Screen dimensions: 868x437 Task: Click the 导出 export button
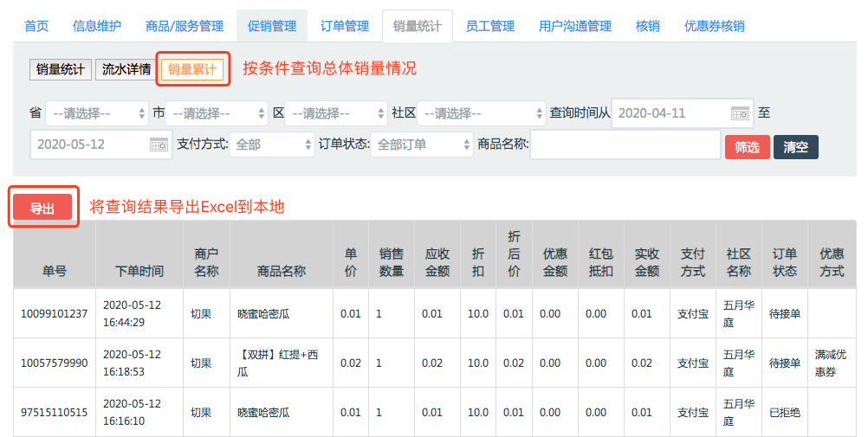[x=42, y=208]
